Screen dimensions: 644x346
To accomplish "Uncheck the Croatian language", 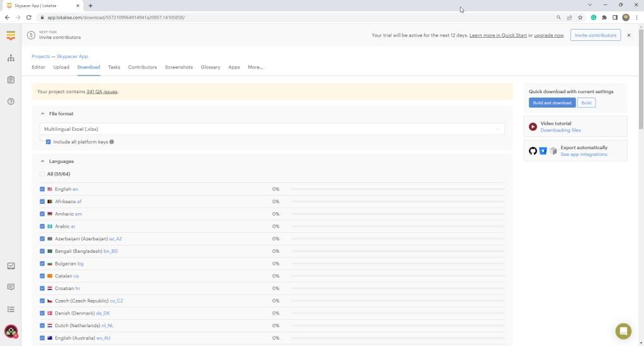I will (42, 288).
